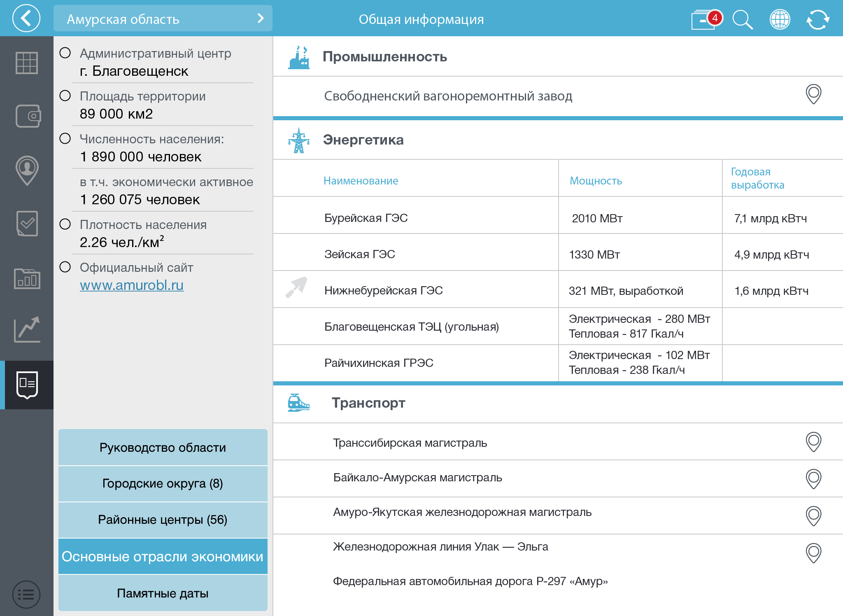This screenshot has width=843, height=616.
Task: Select the Зейская ГЭС row name
Action: pos(360,254)
